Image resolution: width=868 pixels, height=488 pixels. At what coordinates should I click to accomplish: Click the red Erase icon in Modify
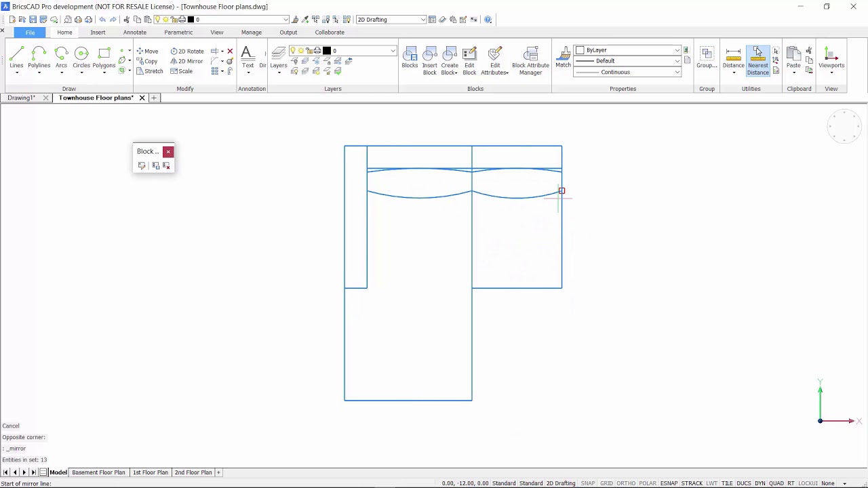[230, 51]
